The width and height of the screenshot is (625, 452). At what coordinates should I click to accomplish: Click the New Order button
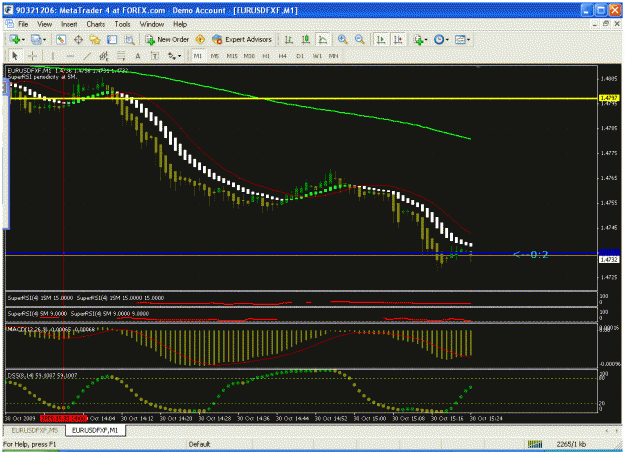167,39
